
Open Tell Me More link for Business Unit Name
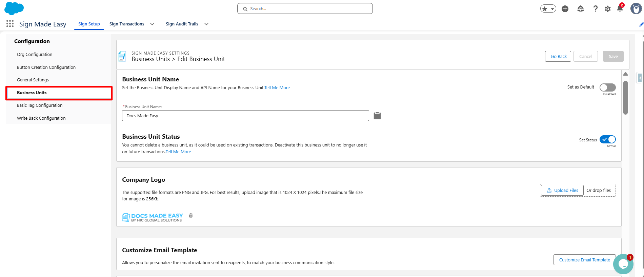point(277,88)
